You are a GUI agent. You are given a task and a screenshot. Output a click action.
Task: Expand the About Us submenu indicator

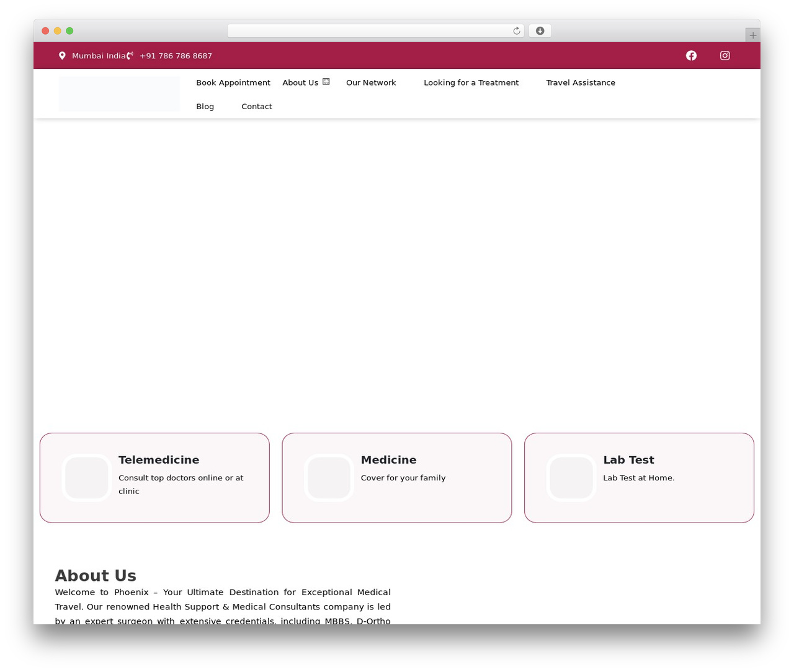(326, 82)
